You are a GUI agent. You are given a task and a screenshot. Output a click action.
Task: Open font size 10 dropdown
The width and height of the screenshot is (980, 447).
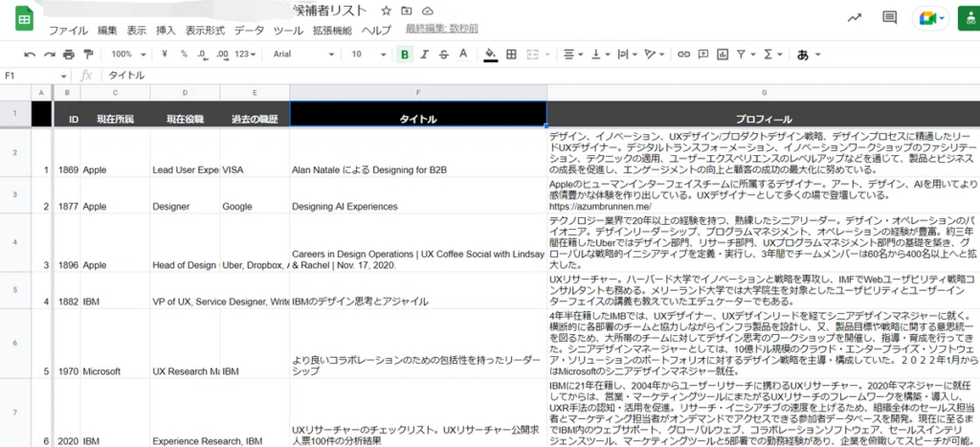point(368,55)
